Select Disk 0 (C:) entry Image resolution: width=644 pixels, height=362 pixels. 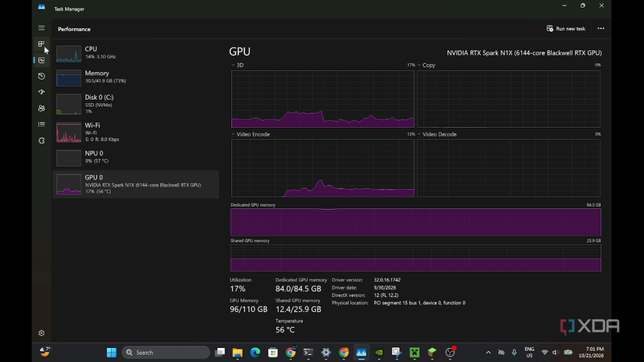point(136,104)
